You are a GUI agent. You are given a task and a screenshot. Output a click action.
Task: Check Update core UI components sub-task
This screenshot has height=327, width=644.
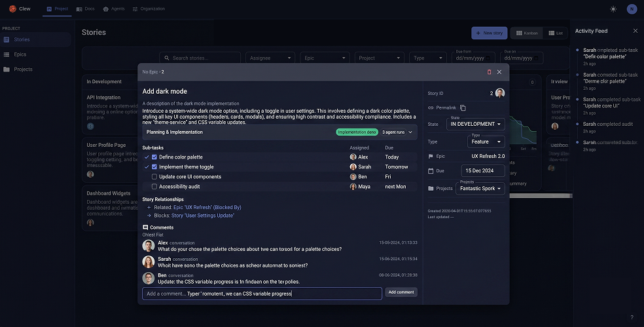(154, 177)
